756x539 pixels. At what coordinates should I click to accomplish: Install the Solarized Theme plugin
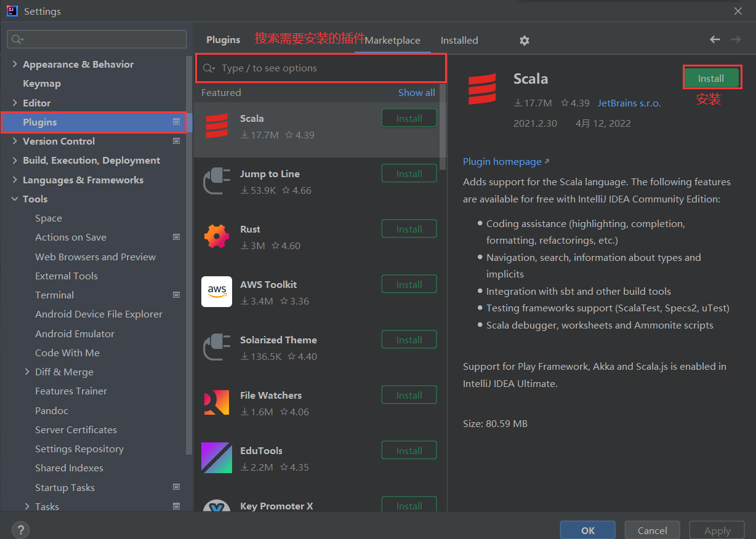(409, 340)
